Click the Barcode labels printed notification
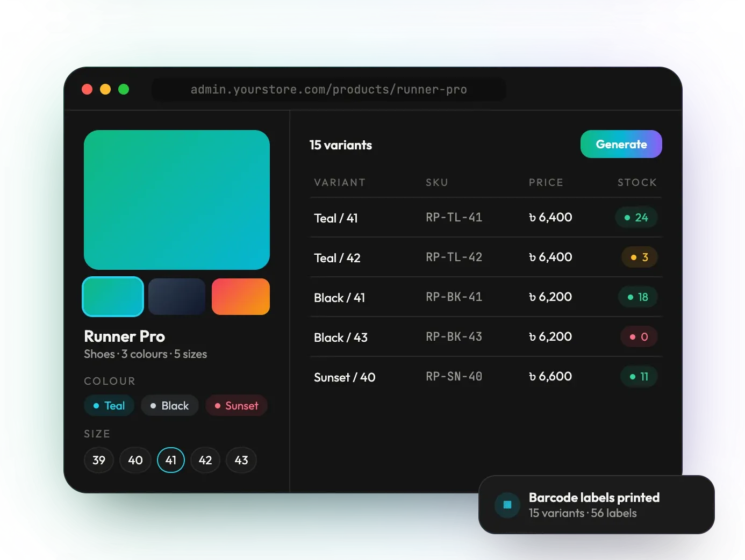Screen dimensions: 745x560 tap(597, 505)
